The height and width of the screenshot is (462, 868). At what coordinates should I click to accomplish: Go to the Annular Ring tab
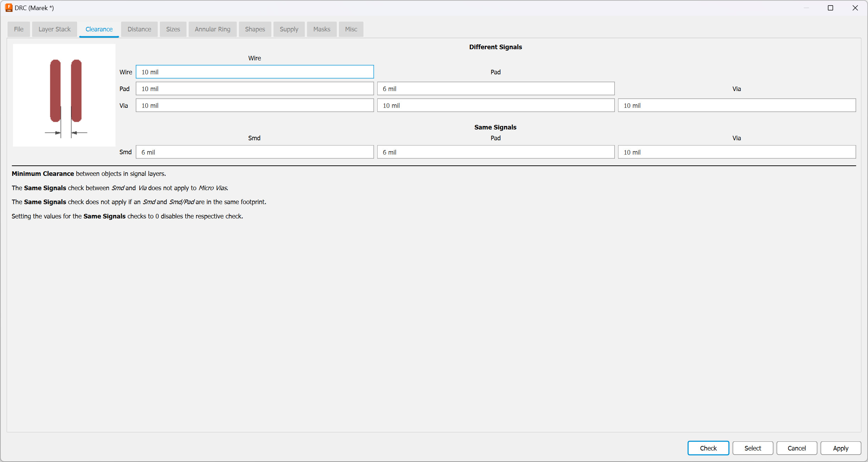click(212, 29)
